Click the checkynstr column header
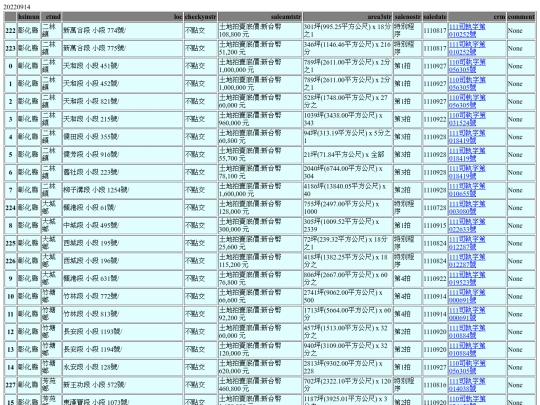The image size is (540, 405). point(200,17)
